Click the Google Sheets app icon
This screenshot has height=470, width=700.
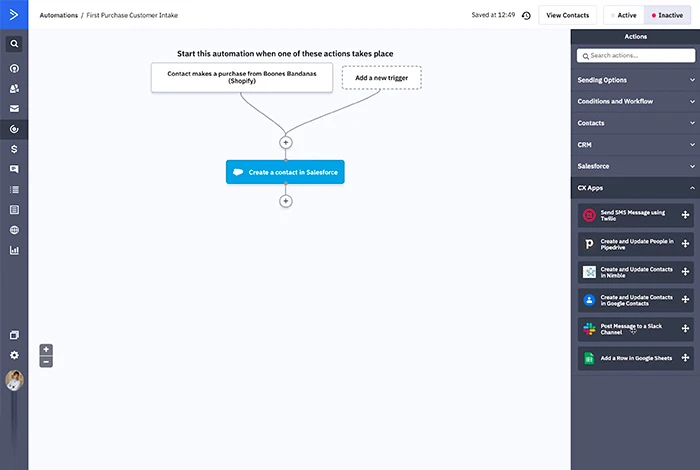point(589,358)
